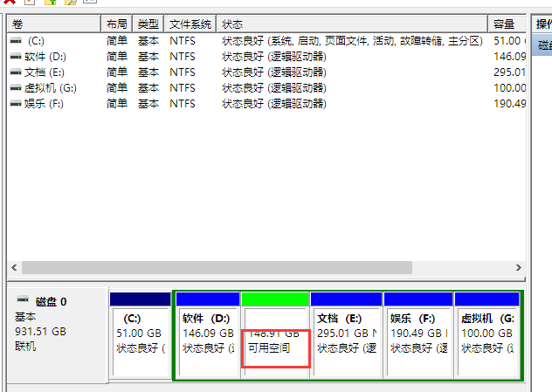Sort by the 类型 column header
This screenshot has width=552, height=392.
[148, 24]
